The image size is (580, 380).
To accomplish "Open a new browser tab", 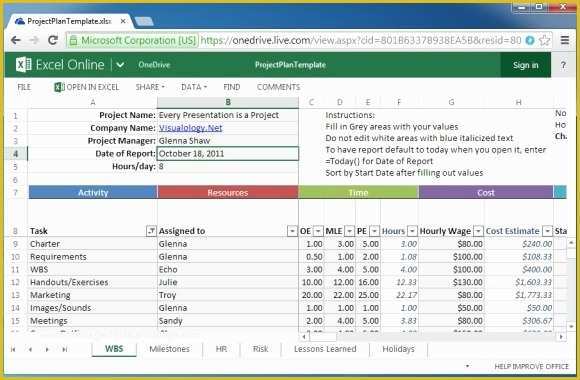I will 144,21.
